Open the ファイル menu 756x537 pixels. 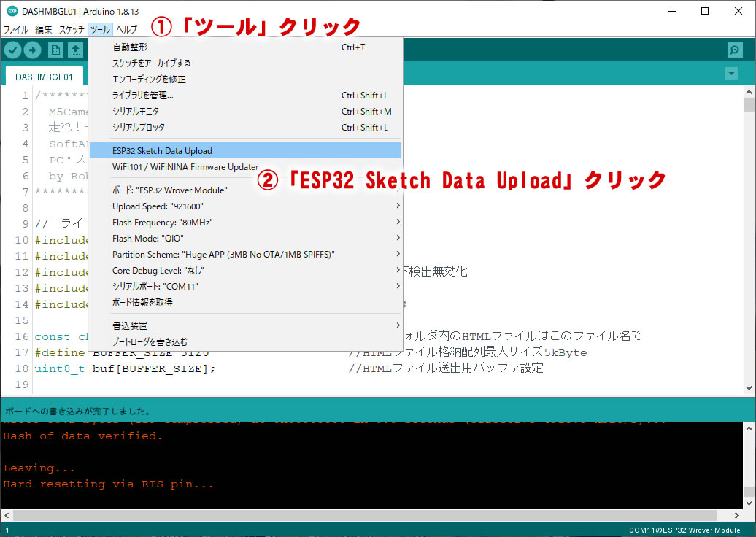[x=16, y=29]
